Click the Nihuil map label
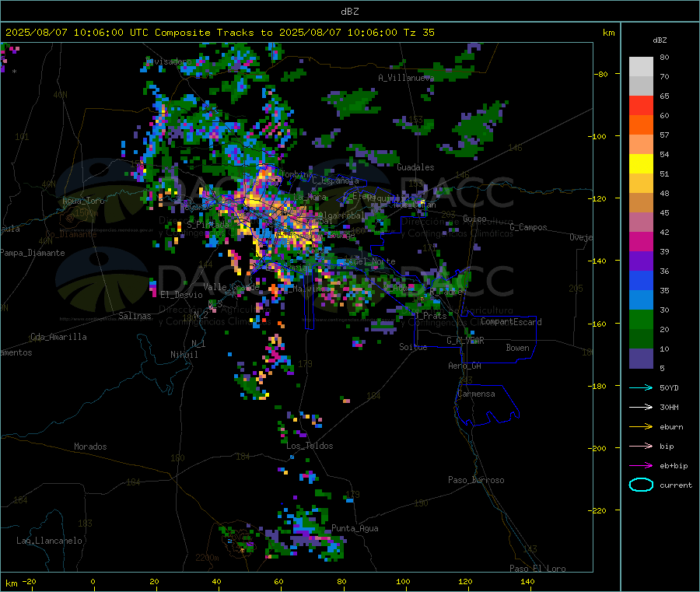This screenshot has height=592, width=700. [x=184, y=355]
